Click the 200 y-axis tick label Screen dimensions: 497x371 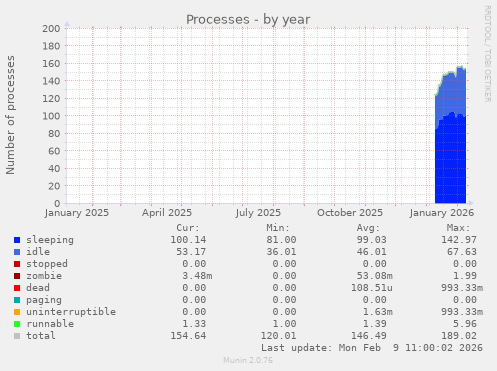point(51,29)
